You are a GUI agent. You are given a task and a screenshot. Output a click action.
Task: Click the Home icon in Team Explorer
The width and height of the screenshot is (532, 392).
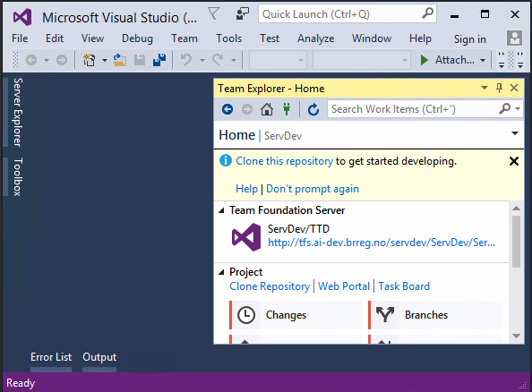click(267, 109)
